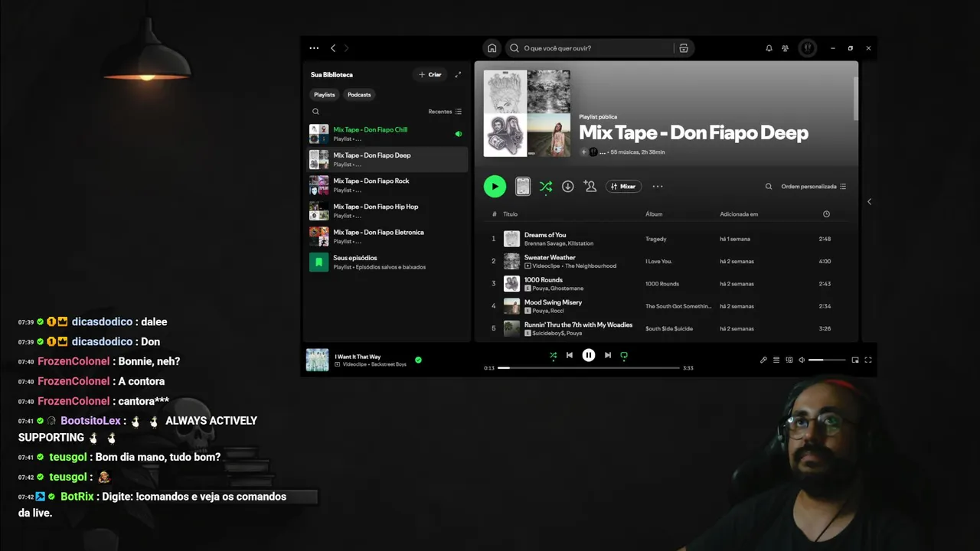The image size is (980, 551).
Task: Search within the playlist tracks
Action: [769, 186]
